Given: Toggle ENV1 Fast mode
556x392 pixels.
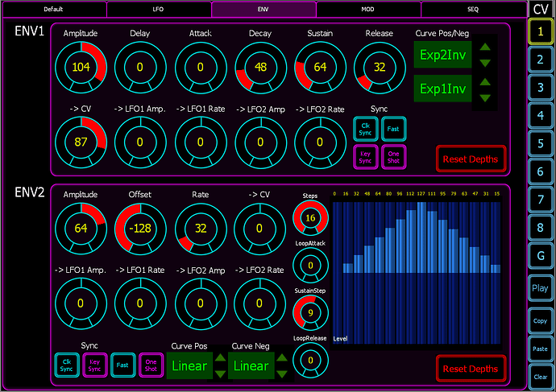Looking at the screenshot, I should pos(393,130).
